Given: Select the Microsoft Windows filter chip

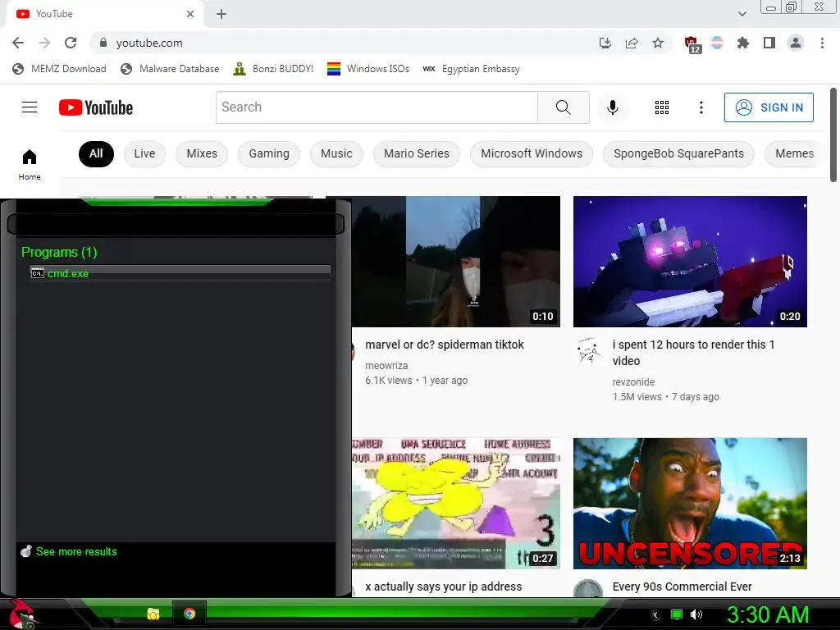Looking at the screenshot, I should pos(532,153).
